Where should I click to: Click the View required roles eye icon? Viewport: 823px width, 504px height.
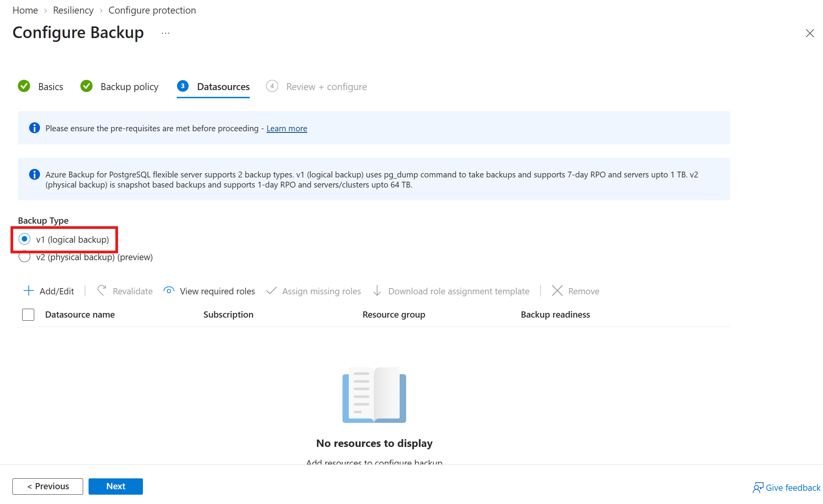(x=169, y=291)
